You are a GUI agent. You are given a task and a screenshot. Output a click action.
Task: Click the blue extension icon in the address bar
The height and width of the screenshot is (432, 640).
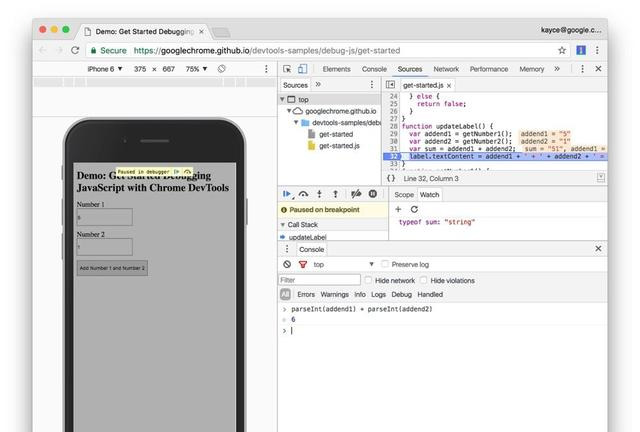click(581, 50)
